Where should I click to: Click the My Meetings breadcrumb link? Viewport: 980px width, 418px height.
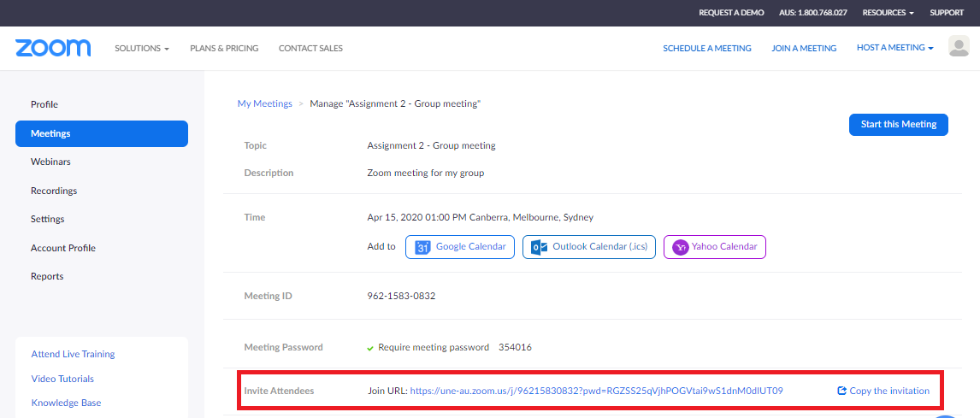click(265, 103)
